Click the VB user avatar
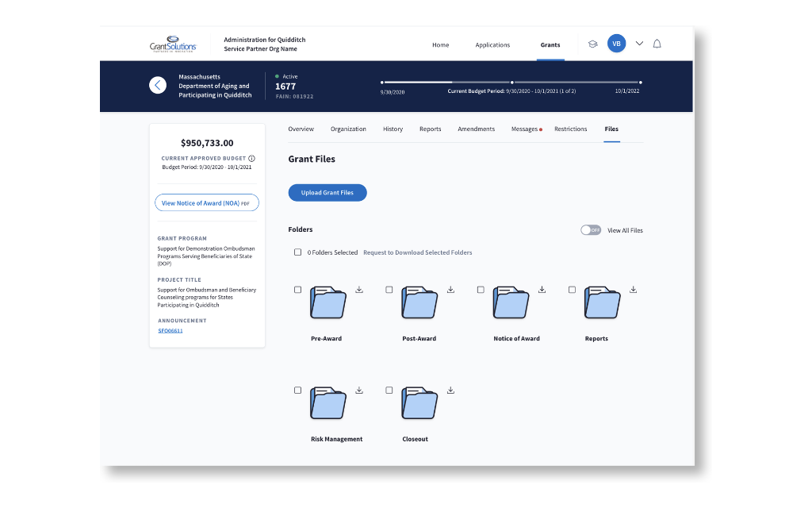This screenshot has height=508, width=812. click(616, 44)
